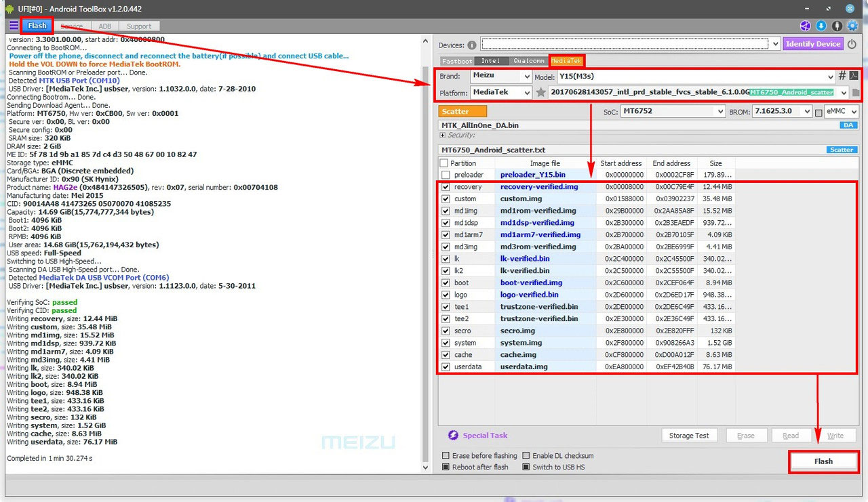Switch to the ADB tab
The width and height of the screenshot is (868, 502).
105,26
